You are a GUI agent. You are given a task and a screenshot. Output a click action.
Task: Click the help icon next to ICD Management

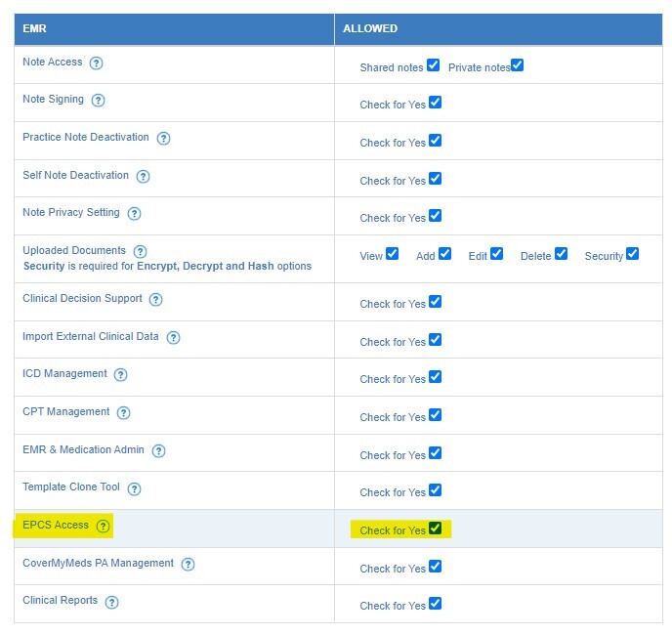(x=120, y=375)
